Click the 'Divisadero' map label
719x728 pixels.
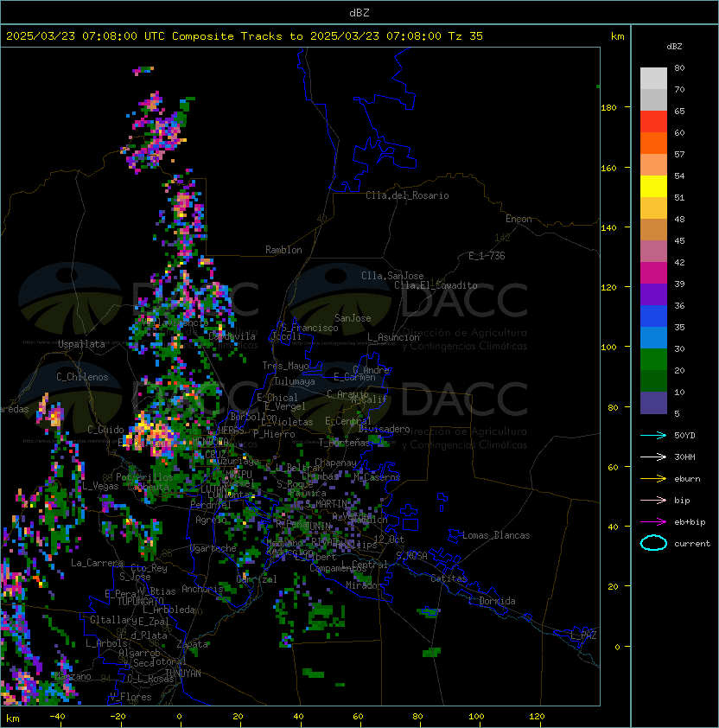point(385,429)
